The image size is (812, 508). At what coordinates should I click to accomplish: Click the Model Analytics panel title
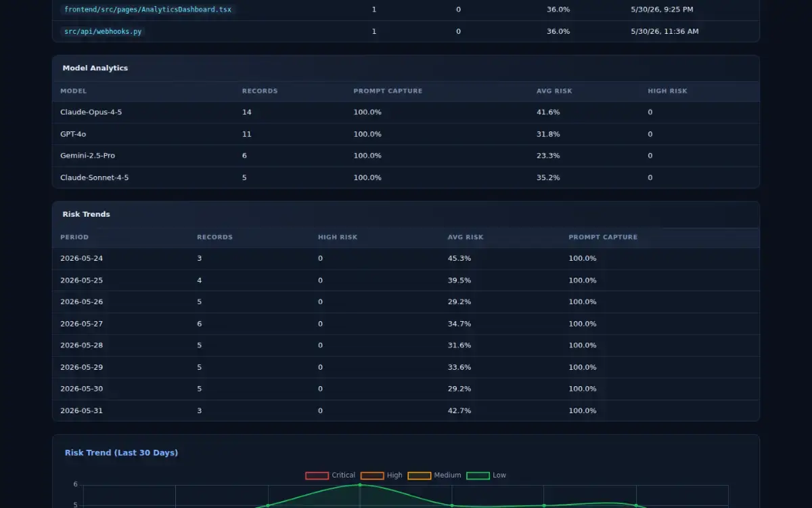point(95,68)
